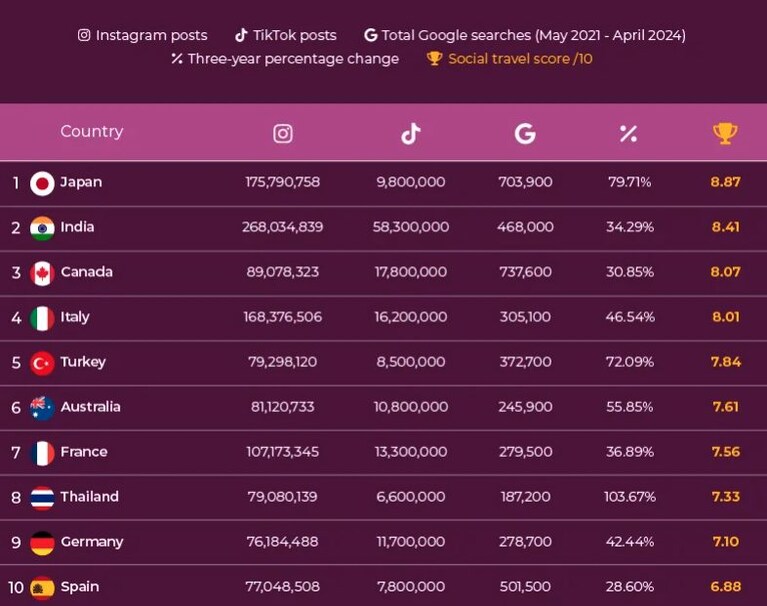
Task: Click the Turkey flag icon
Action: (x=42, y=363)
